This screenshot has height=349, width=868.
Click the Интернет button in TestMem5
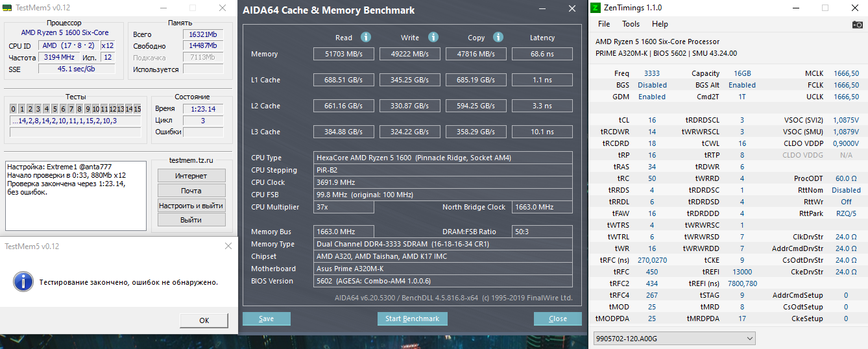(191, 176)
